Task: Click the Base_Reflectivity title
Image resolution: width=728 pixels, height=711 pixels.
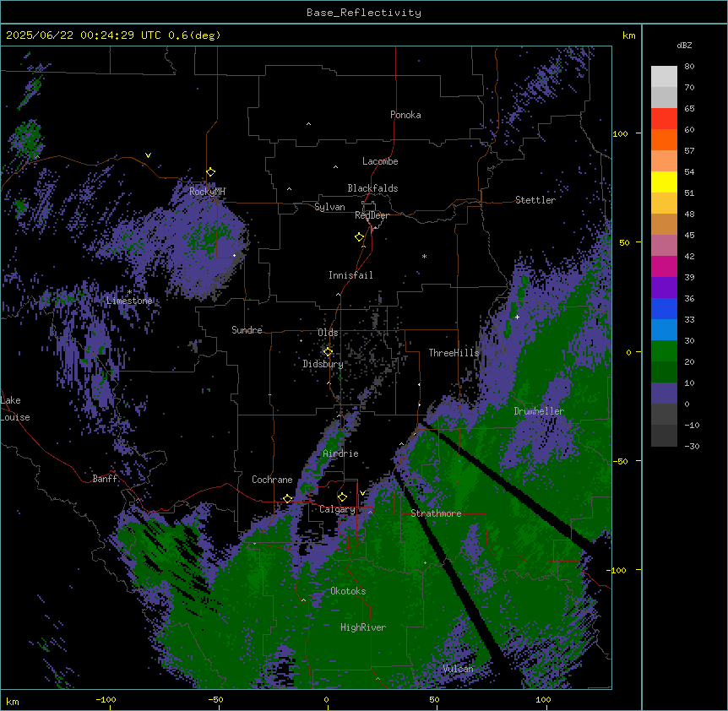Action: (364, 13)
